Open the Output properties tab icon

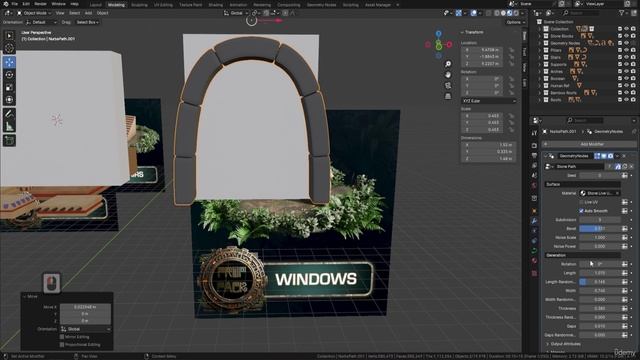click(534, 156)
